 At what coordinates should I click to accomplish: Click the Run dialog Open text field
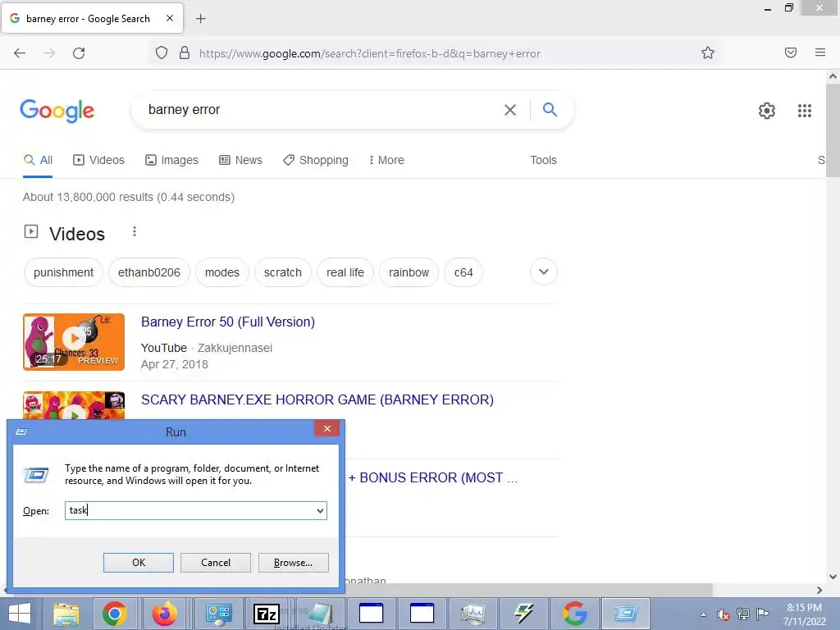tap(190, 510)
